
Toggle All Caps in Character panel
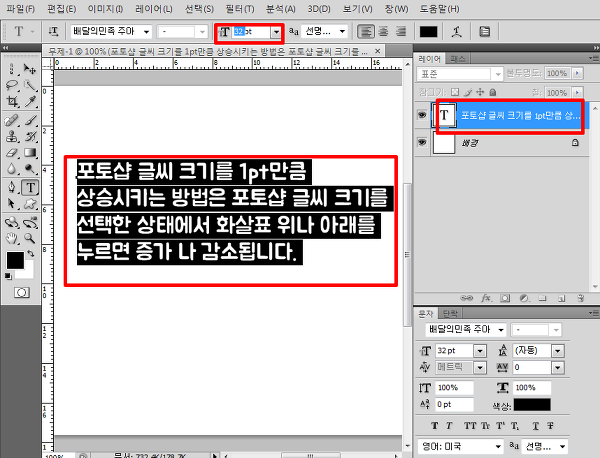coord(470,426)
